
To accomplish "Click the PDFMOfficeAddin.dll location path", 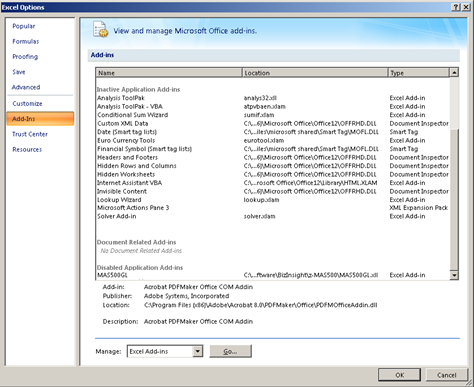I will [260, 305].
